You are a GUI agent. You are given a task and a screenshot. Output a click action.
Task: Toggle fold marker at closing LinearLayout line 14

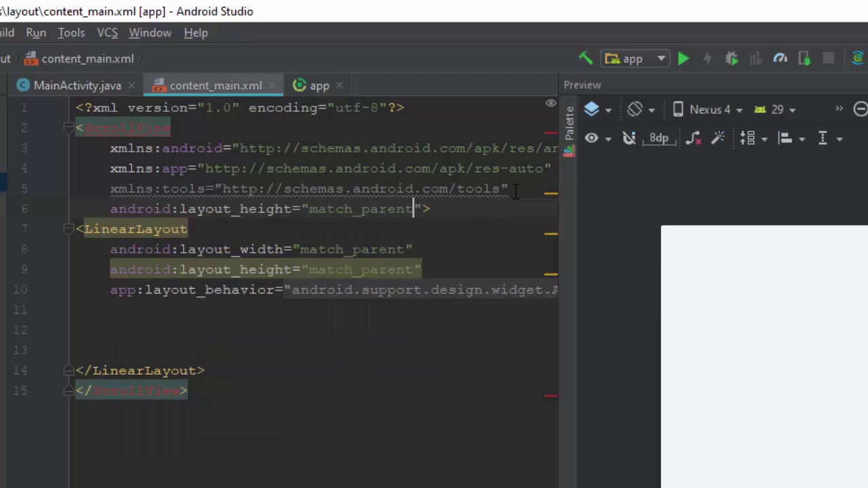tap(68, 371)
